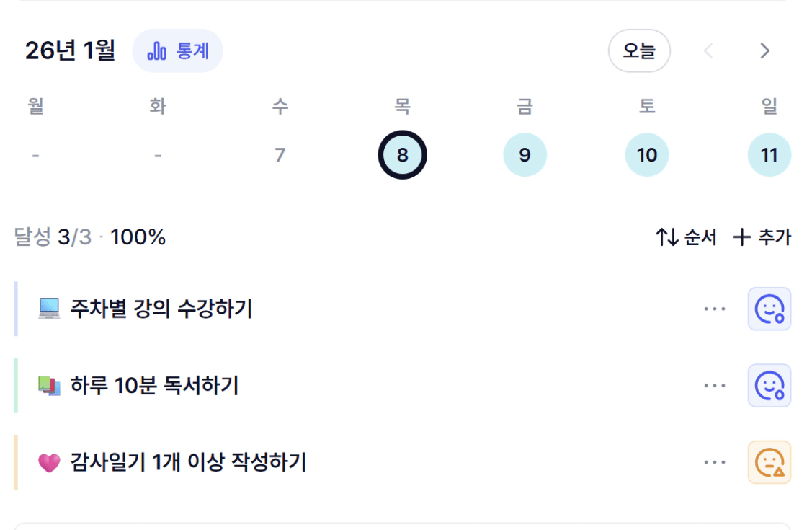The image size is (812, 530).
Task: Jump to today with 오늘 button
Action: tap(639, 51)
